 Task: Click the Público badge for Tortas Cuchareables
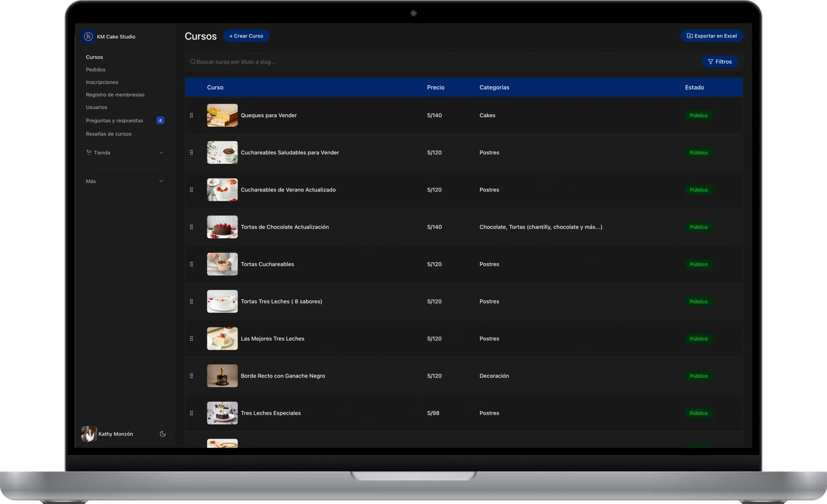pyautogui.click(x=698, y=264)
